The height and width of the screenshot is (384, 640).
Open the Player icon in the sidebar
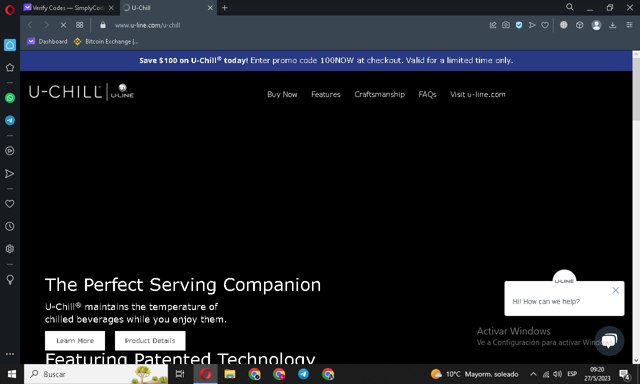[x=10, y=151]
